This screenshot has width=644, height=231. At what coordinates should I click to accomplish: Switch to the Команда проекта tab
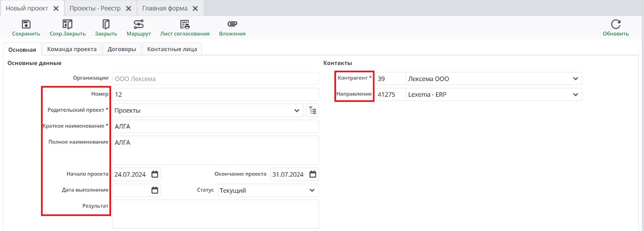72,49
